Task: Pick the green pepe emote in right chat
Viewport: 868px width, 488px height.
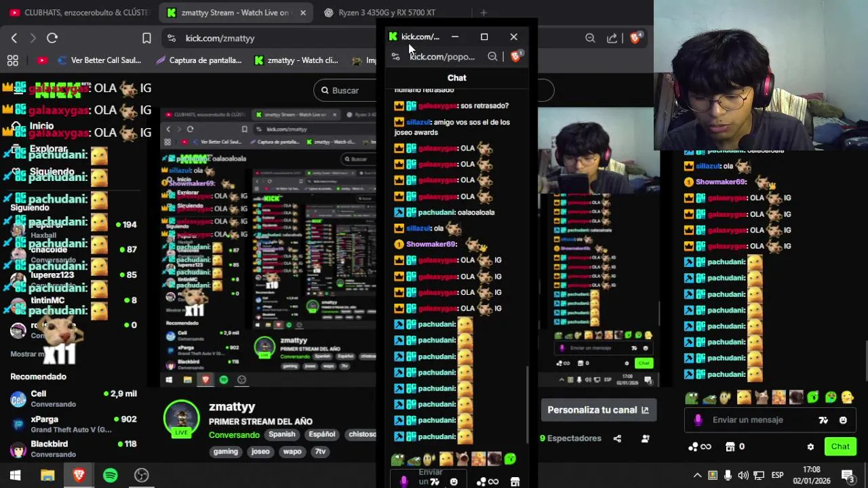Action: pyautogui.click(x=692, y=398)
